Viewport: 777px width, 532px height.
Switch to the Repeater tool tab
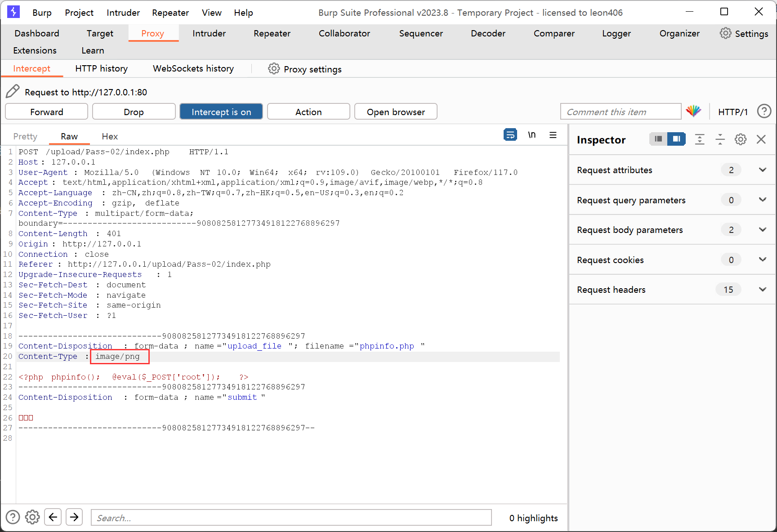272,33
